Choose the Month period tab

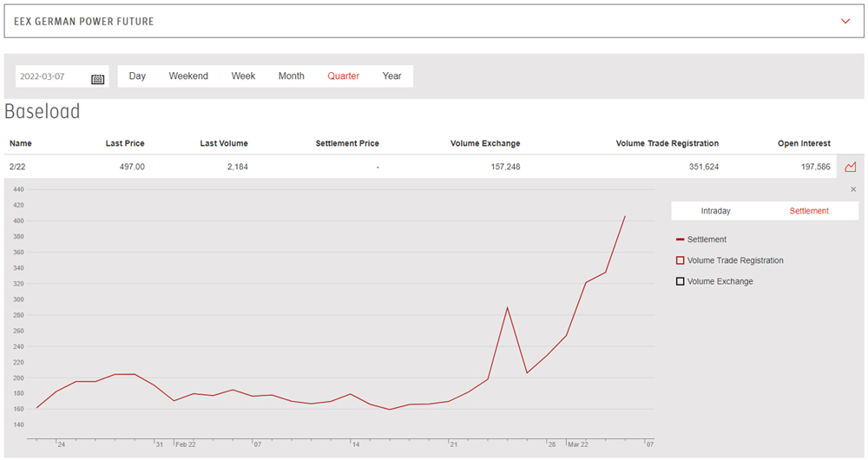pyautogui.click(x=291, y=76)
